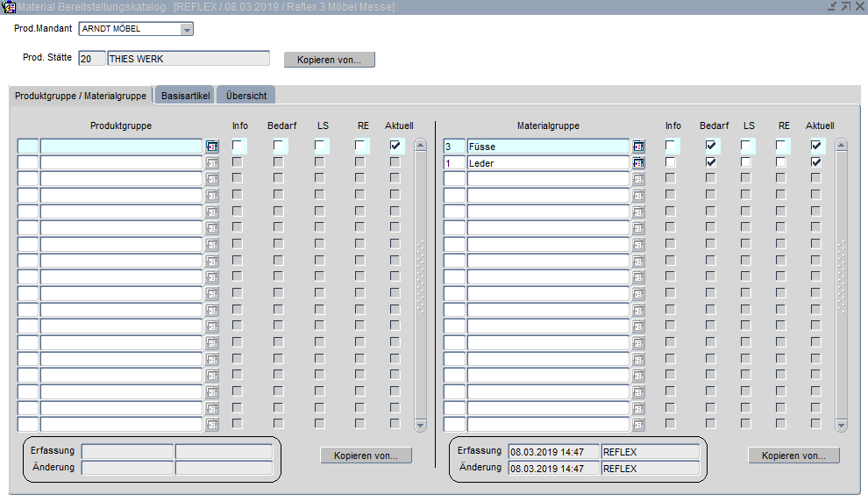This screenshot has height=502, width=868.
Task: Open the Übersicht tab
Action: point(245,95)
